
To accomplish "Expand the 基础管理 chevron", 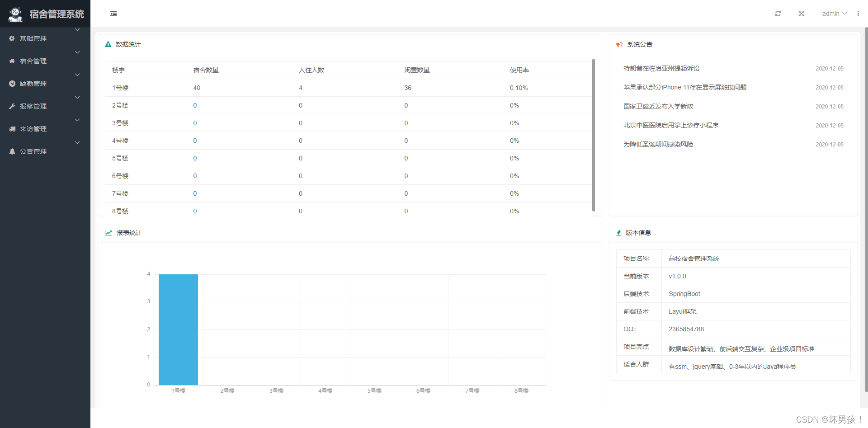I will tap(77, 30).
